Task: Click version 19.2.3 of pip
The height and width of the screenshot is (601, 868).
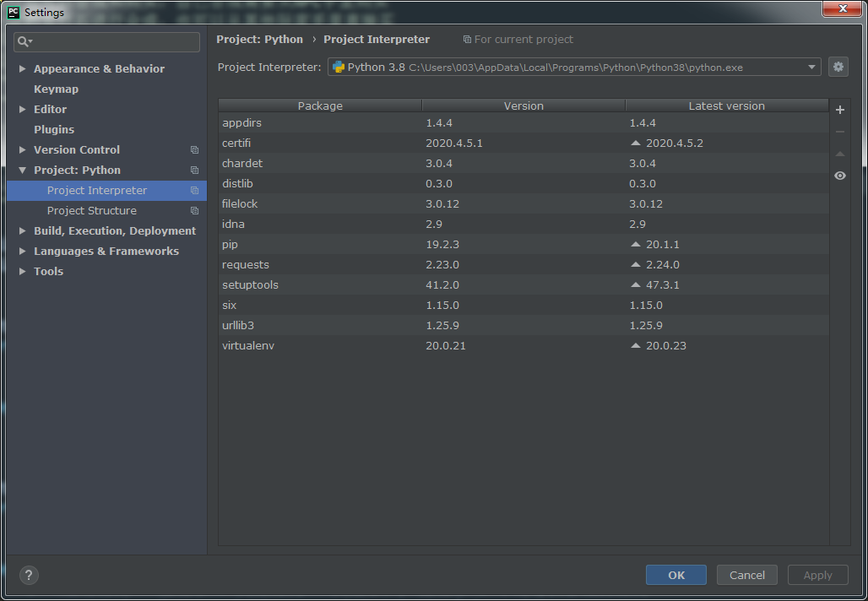Action: coord(442,244)
